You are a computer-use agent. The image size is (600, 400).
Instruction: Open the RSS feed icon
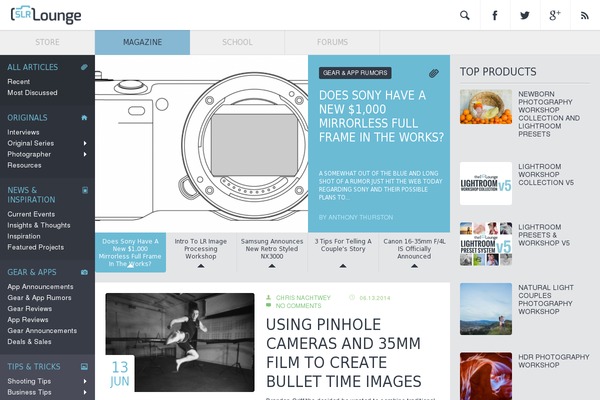585,15
